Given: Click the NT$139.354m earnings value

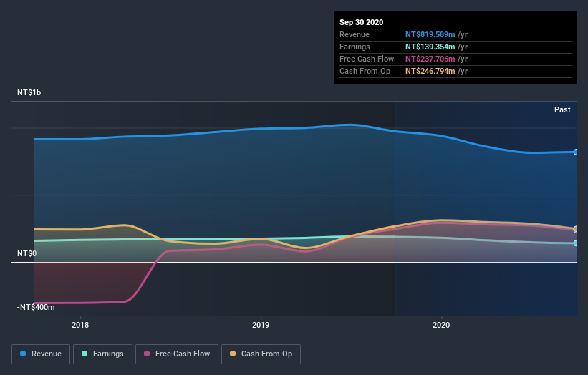Looking at the screenshot, I should [430, 47].
